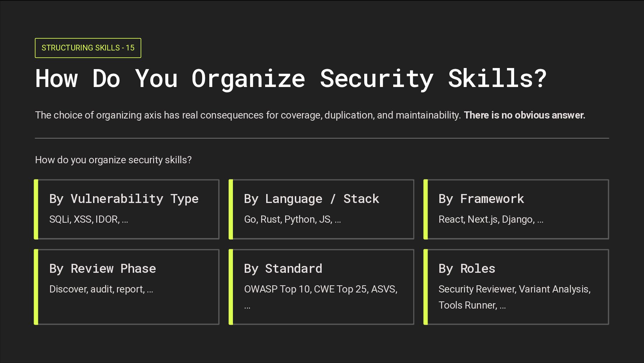This screenshot has height=363, width=644.
Task: Click the SQLi, XSS, IDOR text
Action: pyautogui.click(x=88, y=219)
